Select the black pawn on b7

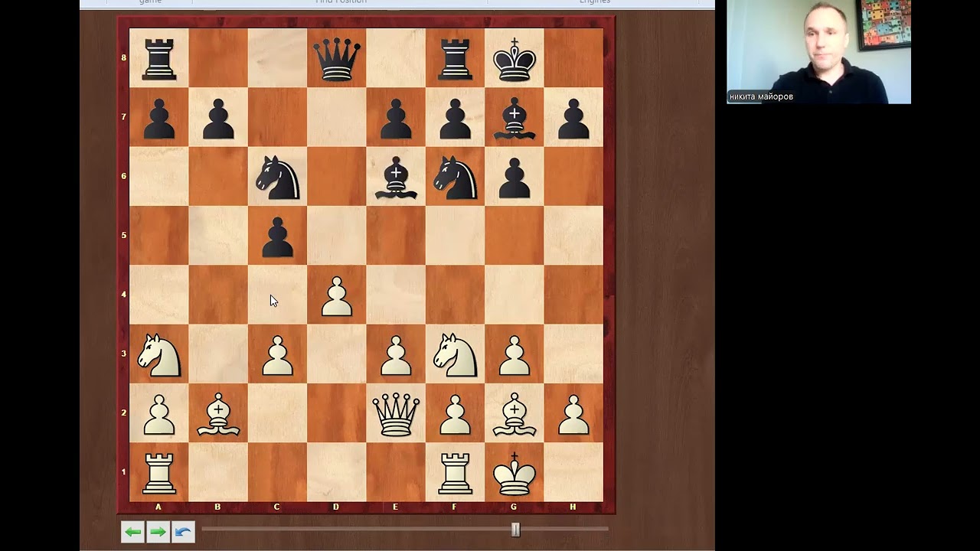click(218, 119)
